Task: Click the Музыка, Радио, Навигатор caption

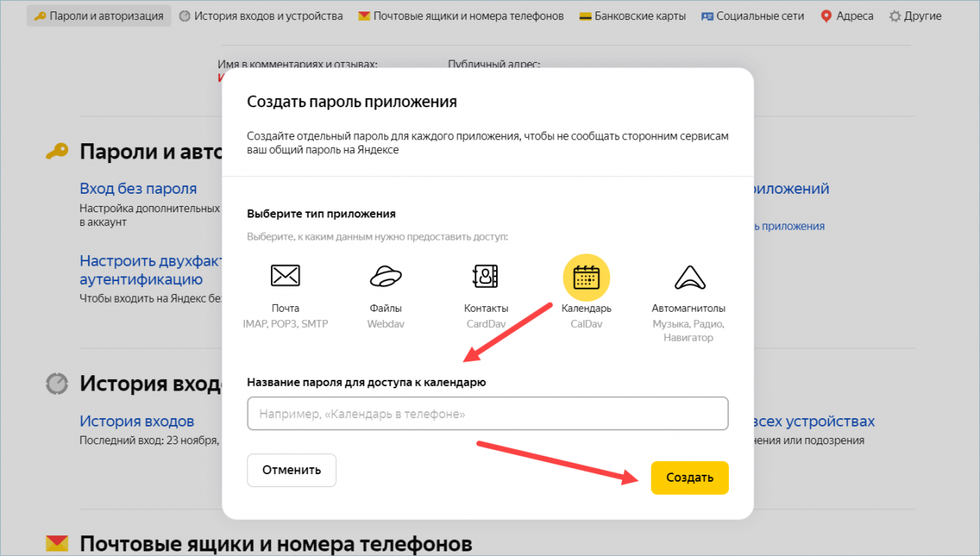Action: coord(688,331)
